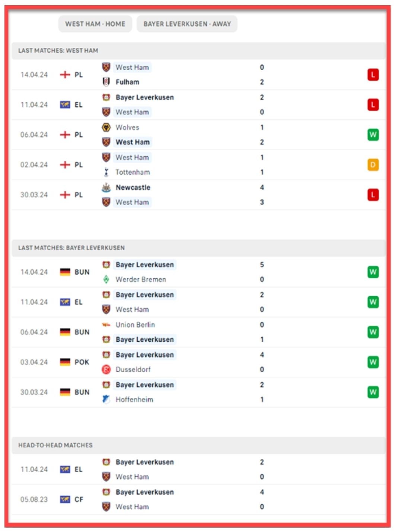Screen dimensions: 395x532
Task: Click the win badge for Dusseldorf match
Action: [373, 362]
